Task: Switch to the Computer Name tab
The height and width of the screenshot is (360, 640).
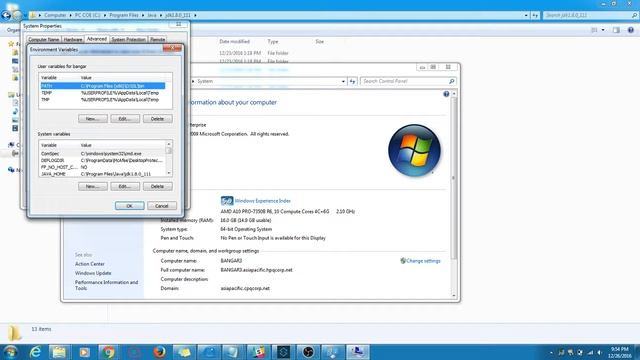Action: tap(44, 40)
